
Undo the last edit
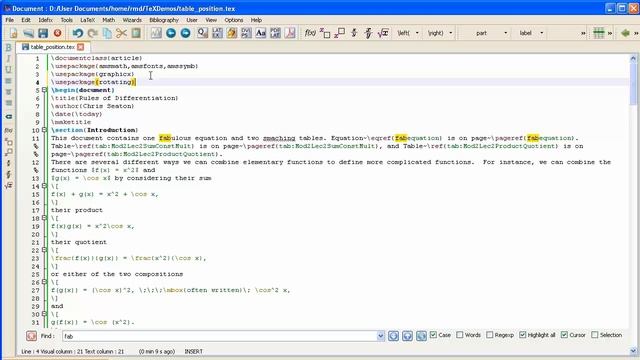(78, 33)
